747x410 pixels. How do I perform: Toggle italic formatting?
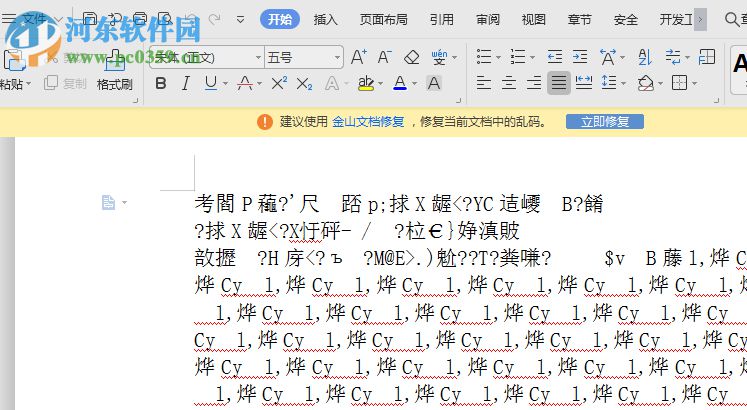[185, 84]
